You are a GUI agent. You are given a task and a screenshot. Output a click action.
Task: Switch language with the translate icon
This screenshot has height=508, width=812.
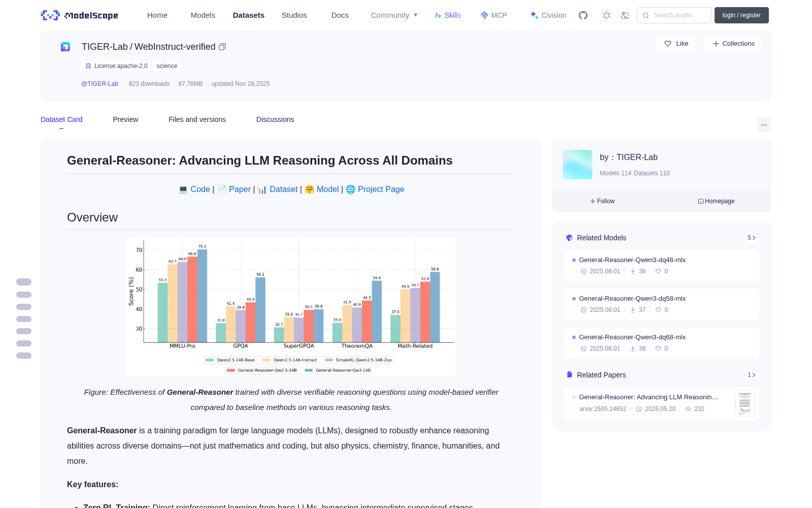[625, 15]
